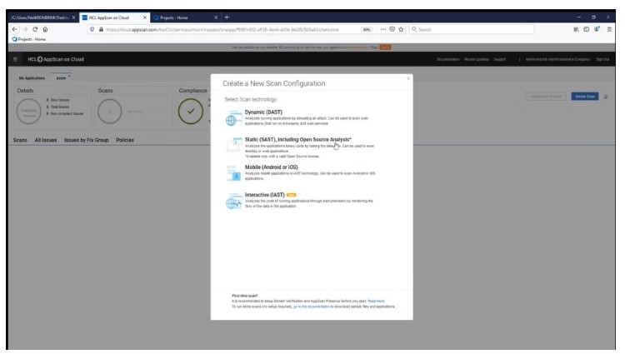Open the hamburger menu beside HCL AppScan logo
625x364 pixels.
coord(16,59)
